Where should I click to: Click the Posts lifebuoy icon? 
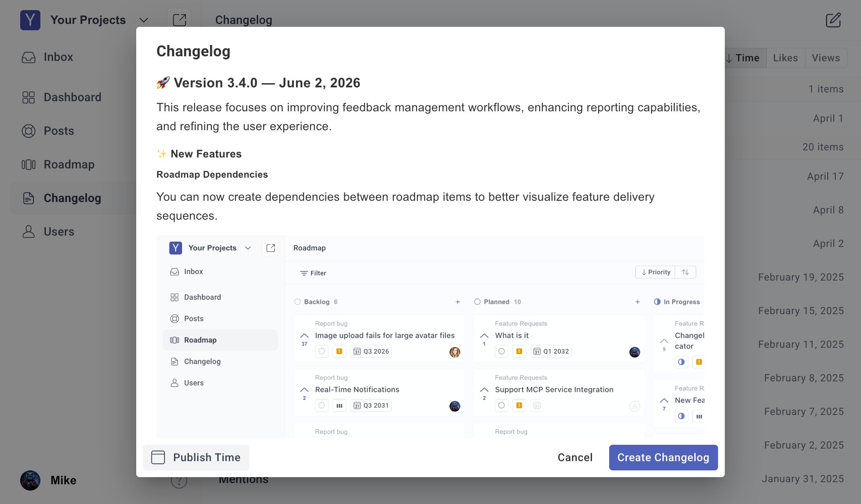(x=29, y=131)
